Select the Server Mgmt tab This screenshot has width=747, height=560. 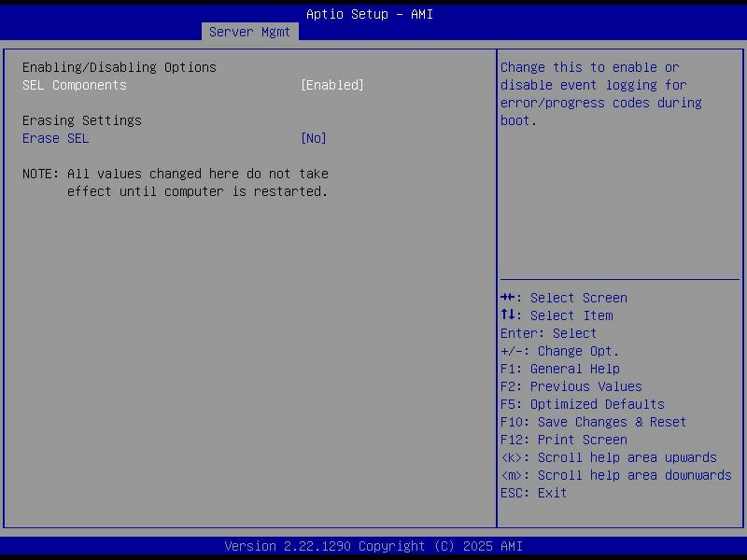[x=249, y=32]
